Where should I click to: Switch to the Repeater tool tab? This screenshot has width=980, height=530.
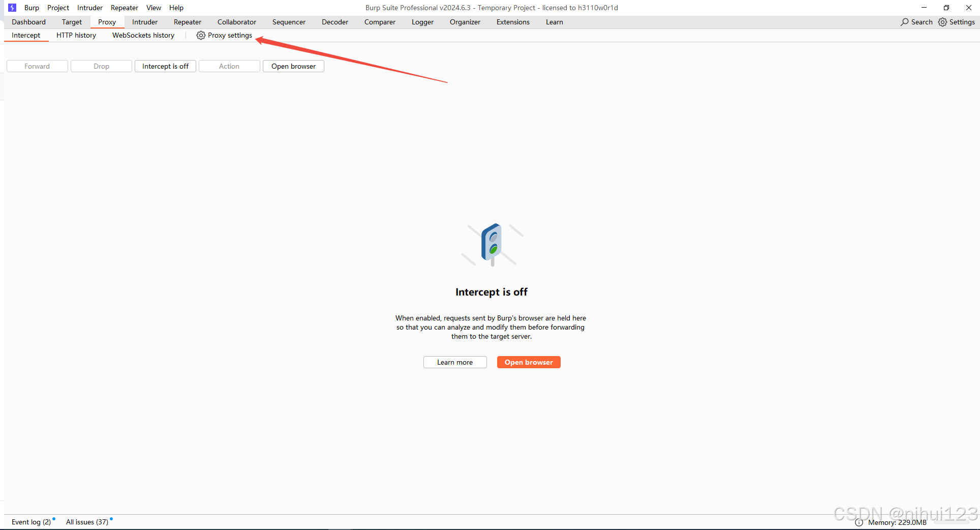click(x=188, y=22)
